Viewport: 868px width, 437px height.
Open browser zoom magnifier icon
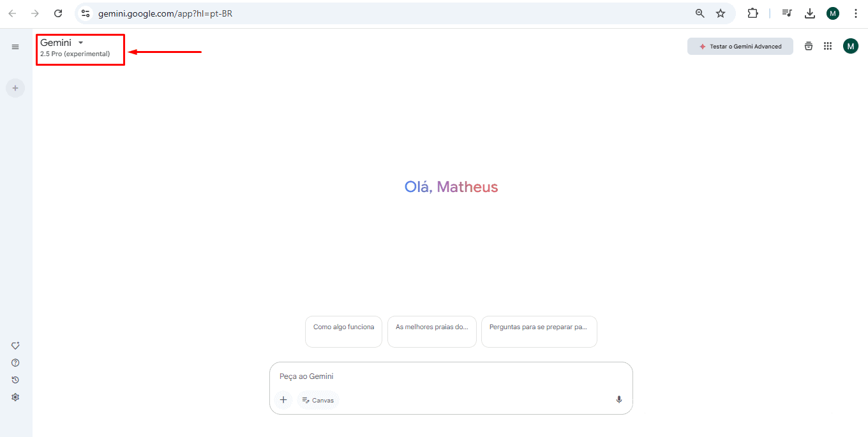pyautogui.click(x=700, y=13)
